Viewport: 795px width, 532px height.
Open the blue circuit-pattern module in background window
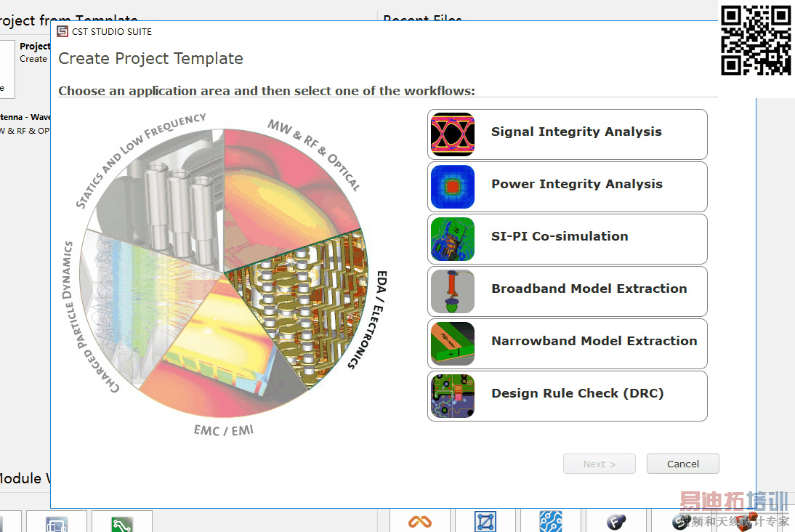pos(551,521)
